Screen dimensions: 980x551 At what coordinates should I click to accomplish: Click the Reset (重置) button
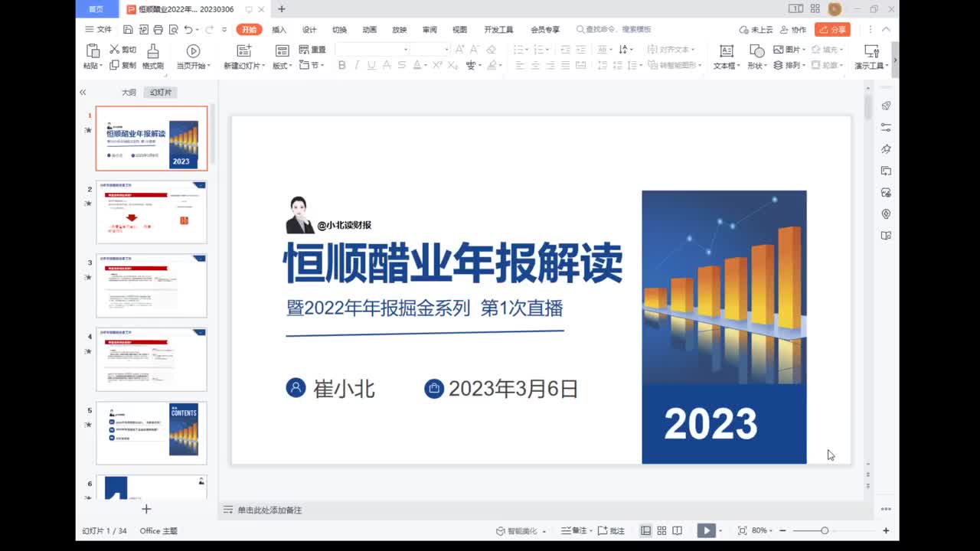312,49
